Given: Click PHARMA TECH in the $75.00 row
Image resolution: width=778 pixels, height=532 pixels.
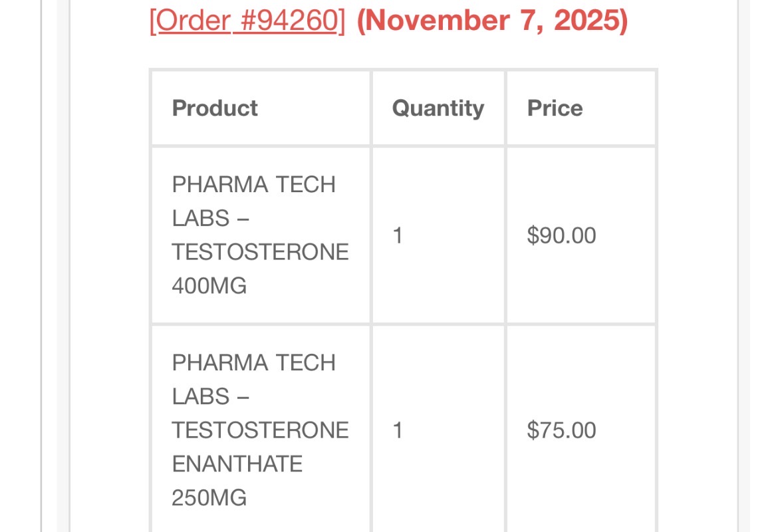Looking at the screenshot, I should click(x=253, y=363).
